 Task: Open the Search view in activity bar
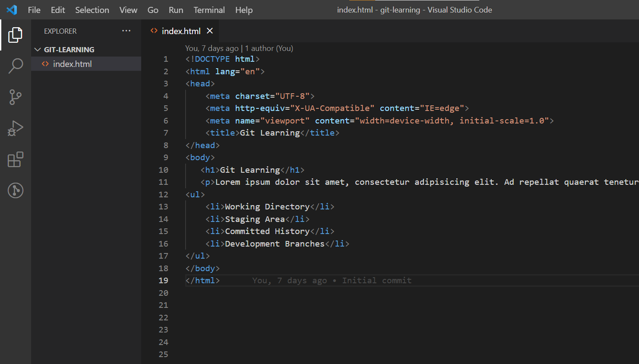point(15,66)
